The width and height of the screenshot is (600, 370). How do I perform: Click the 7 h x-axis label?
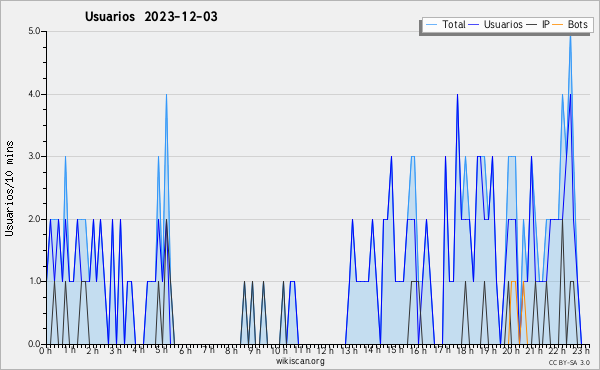208,350
